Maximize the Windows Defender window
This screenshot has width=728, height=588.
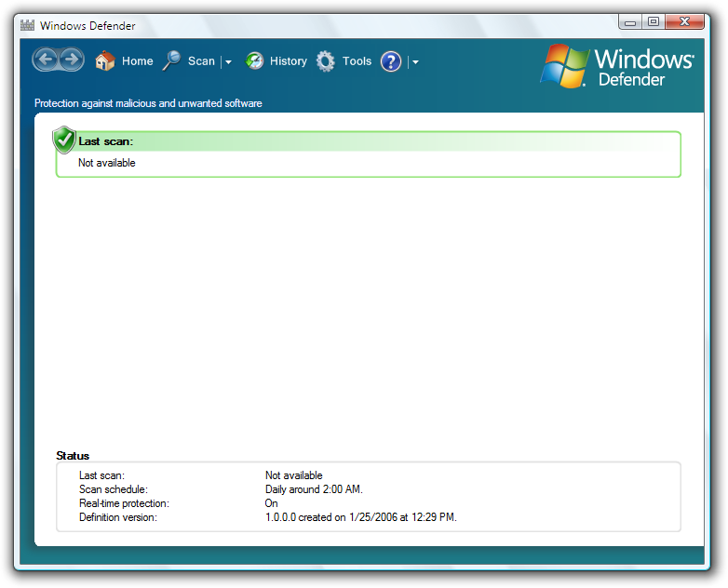pos(654,21)
